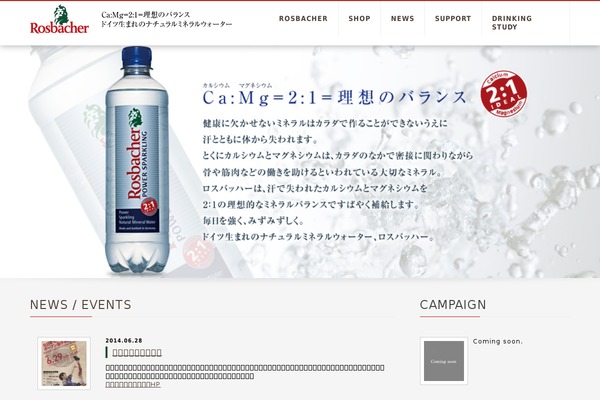Click the news summary paragraph text

(245, 372)
